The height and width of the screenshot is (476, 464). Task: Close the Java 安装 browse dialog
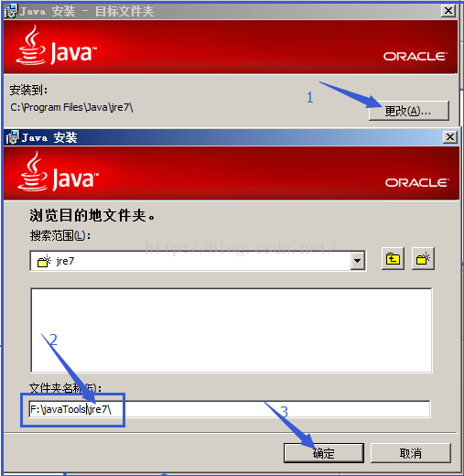pyautogui.click(x=450, y=137)
